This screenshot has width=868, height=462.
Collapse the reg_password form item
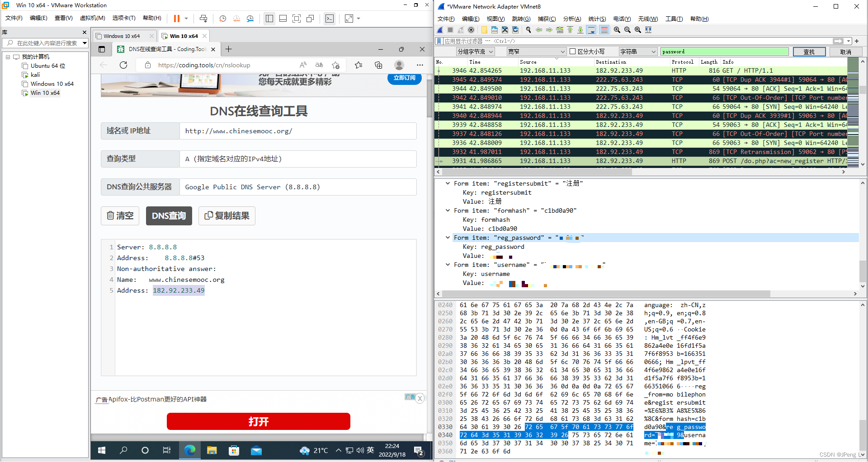tap(448, 238)
